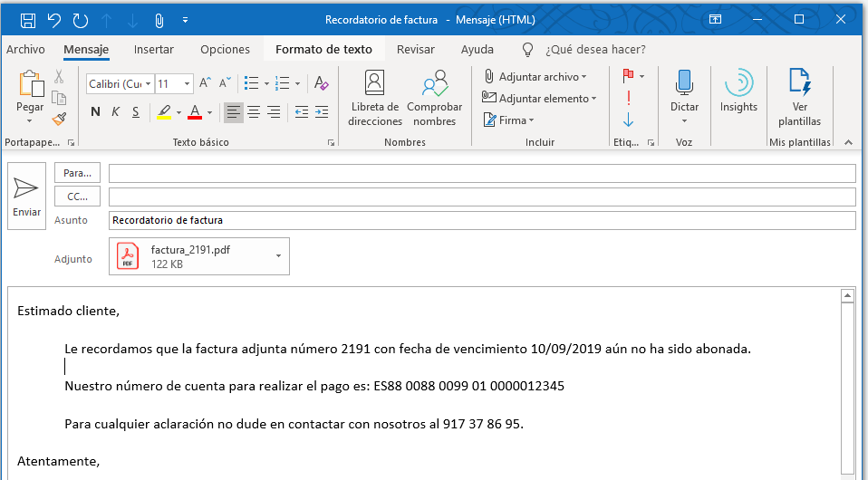Open the Revisar tab
868x480 pixels.
pos(415,50)
